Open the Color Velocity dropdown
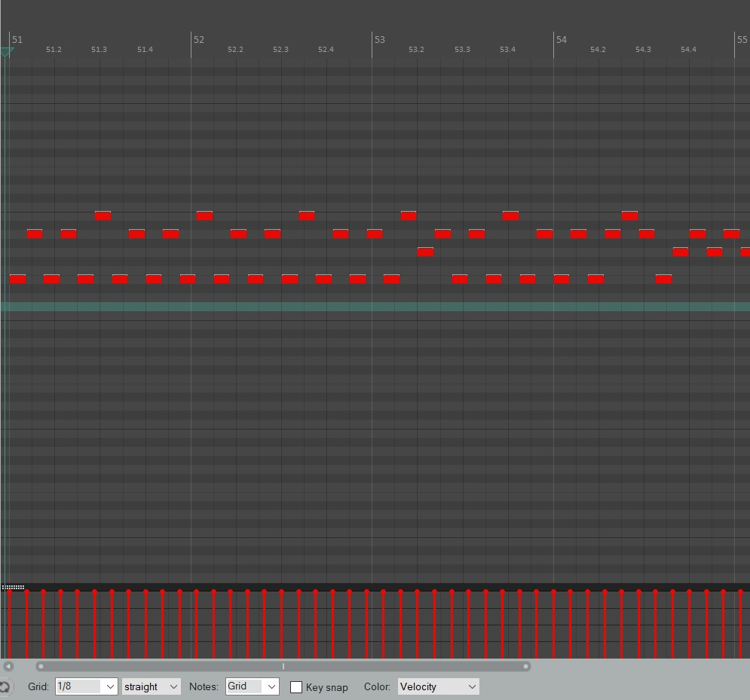Image resolution: width=750 pixels, height=700 pixels. click(438, 686)
